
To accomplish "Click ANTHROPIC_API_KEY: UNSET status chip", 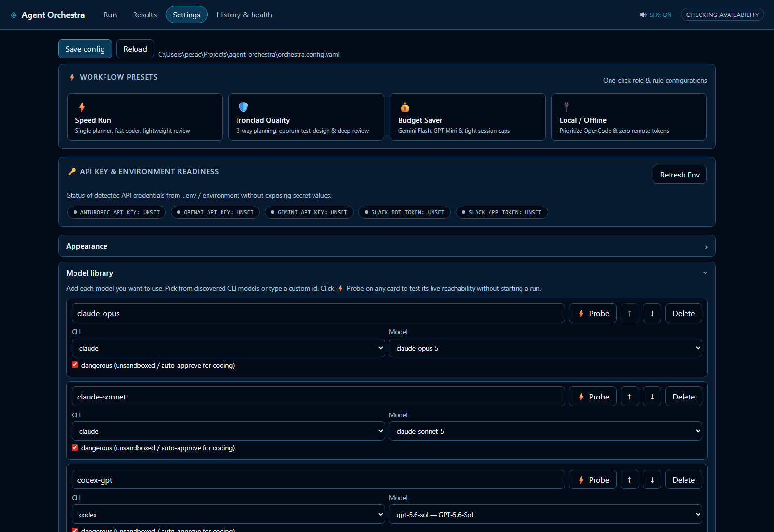I will [x=117, y=212].
